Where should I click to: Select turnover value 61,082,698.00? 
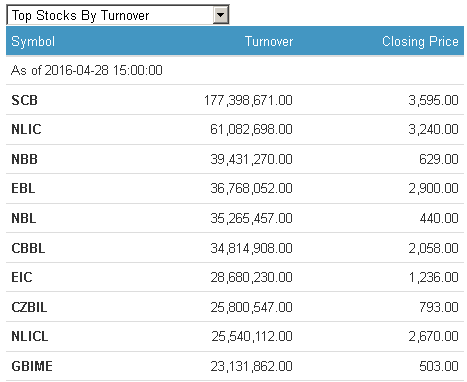[251, 129]
